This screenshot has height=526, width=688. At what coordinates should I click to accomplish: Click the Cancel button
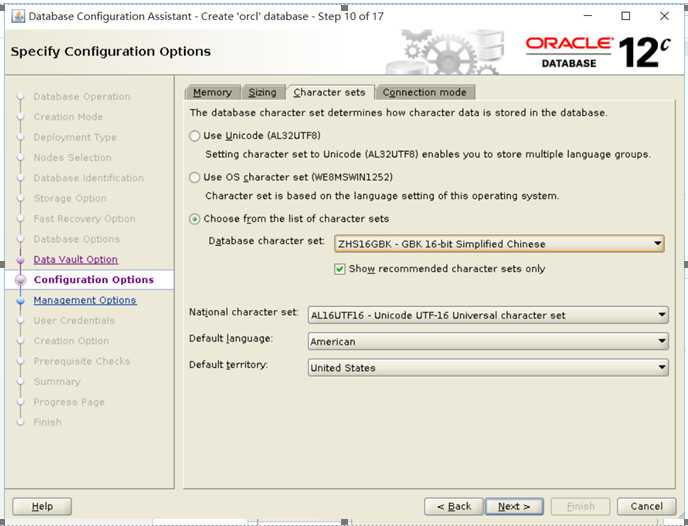point(646,507)
